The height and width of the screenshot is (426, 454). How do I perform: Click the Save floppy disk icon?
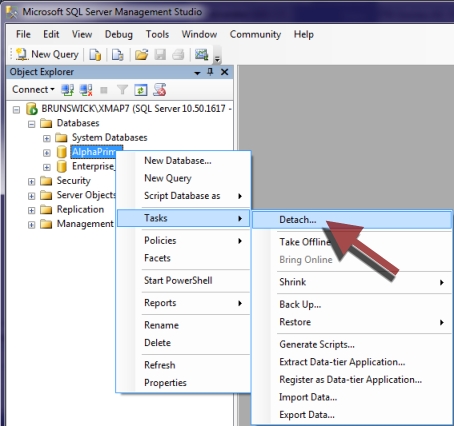[160, 55]
